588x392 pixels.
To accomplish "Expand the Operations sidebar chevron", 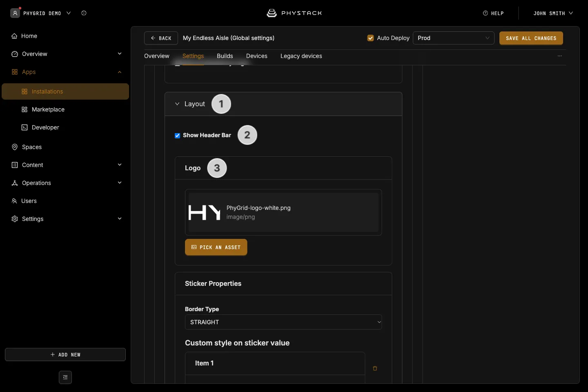I will tap(120, 183).
